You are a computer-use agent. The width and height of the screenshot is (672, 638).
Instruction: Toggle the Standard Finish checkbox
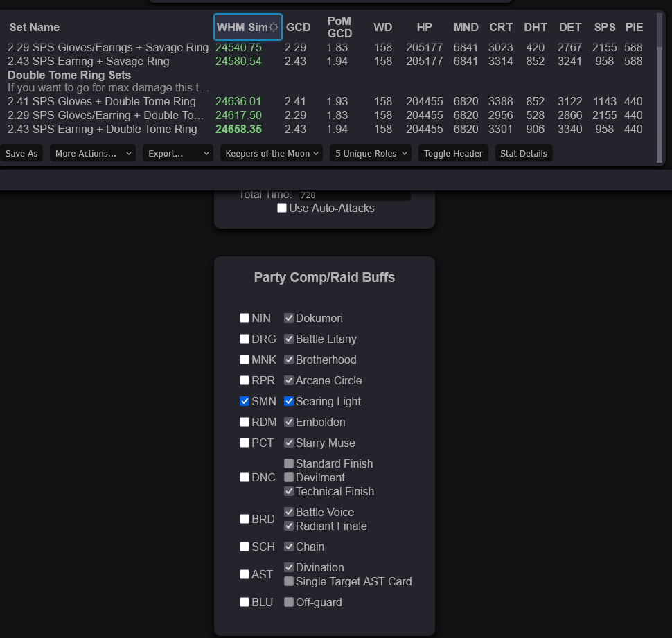289,463
